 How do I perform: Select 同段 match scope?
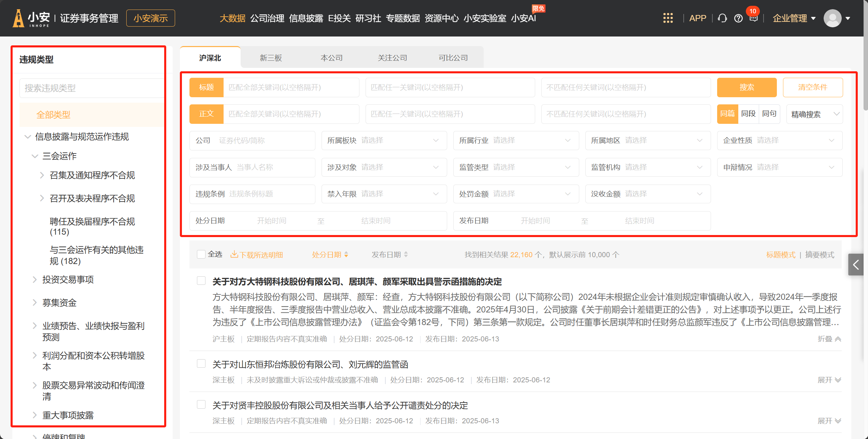coord(749,114)
